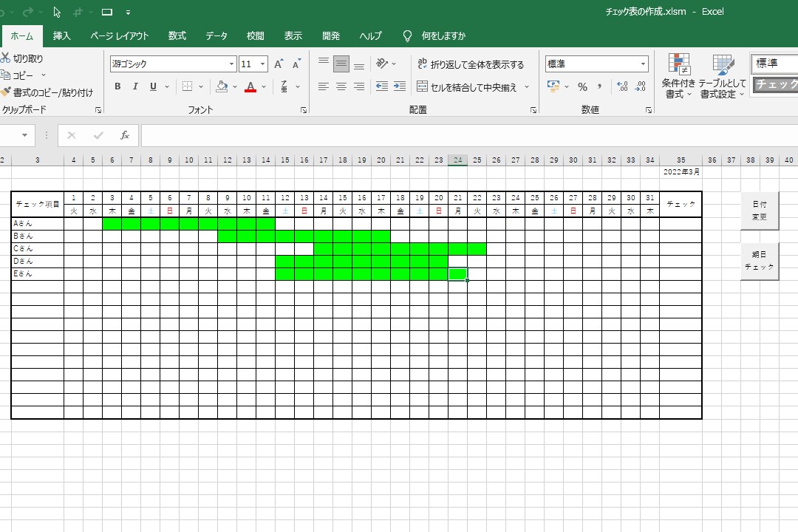
Task: Decrease font size with the small A
Action: [x=296, y=64]
